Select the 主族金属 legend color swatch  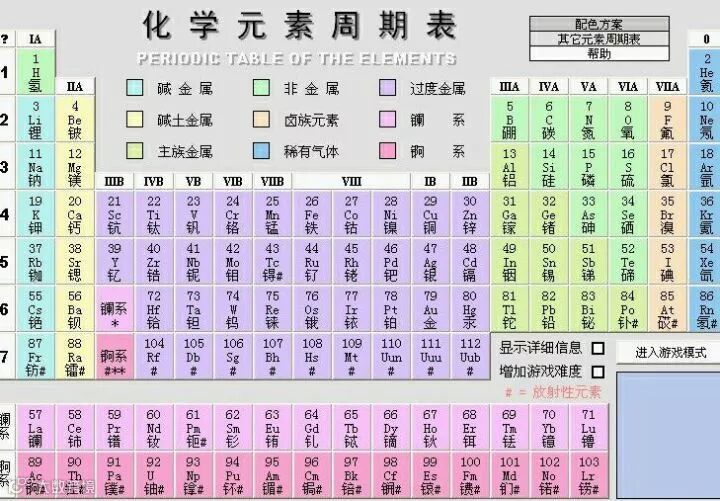click(135, 151)
